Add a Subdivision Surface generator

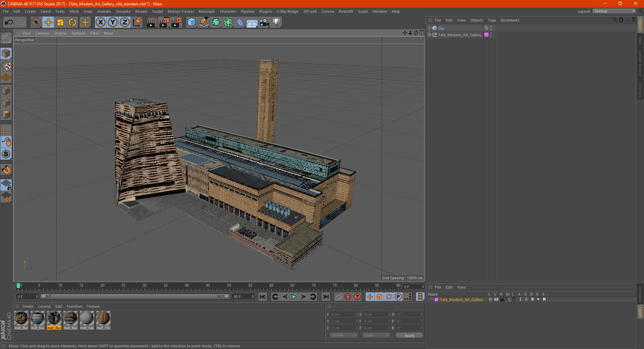coord(216,22)
